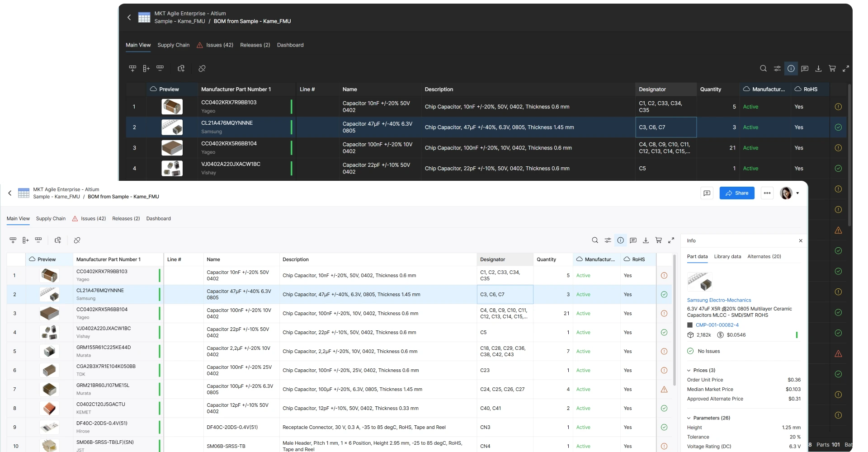
Task: Click add column icon in light toolbar
Action: click(26, 240)
